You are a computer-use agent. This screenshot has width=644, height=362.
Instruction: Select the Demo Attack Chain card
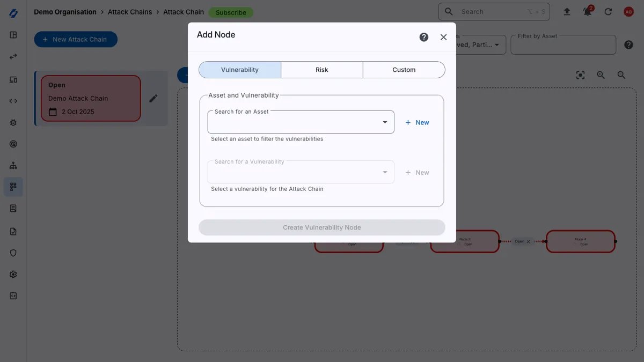point(90,98)
